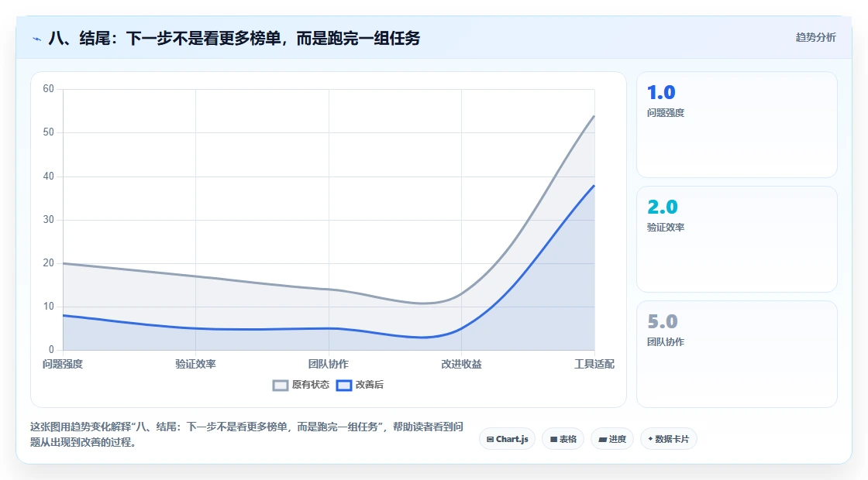Click the icon inside the Chart.js tag

[x=490, y=440]
